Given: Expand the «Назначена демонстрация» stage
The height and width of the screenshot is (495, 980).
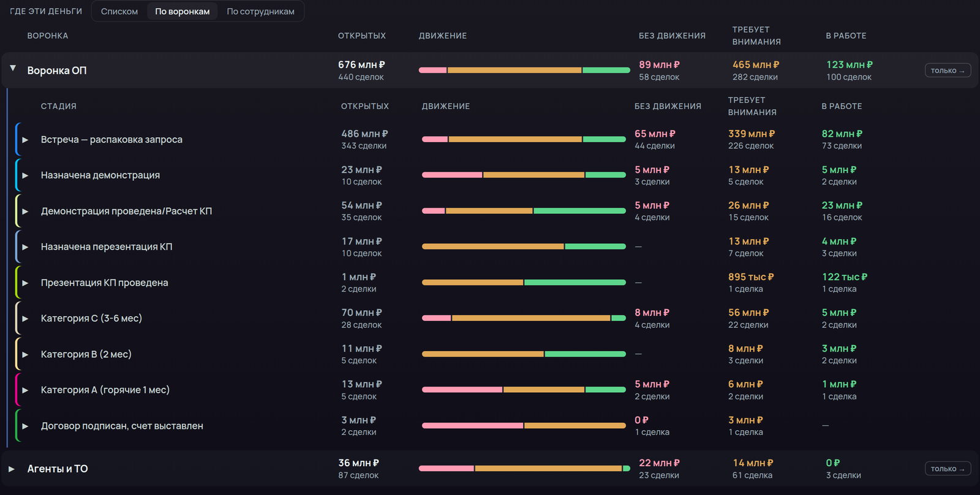Looking at the screenshot, I should point(25,175).
